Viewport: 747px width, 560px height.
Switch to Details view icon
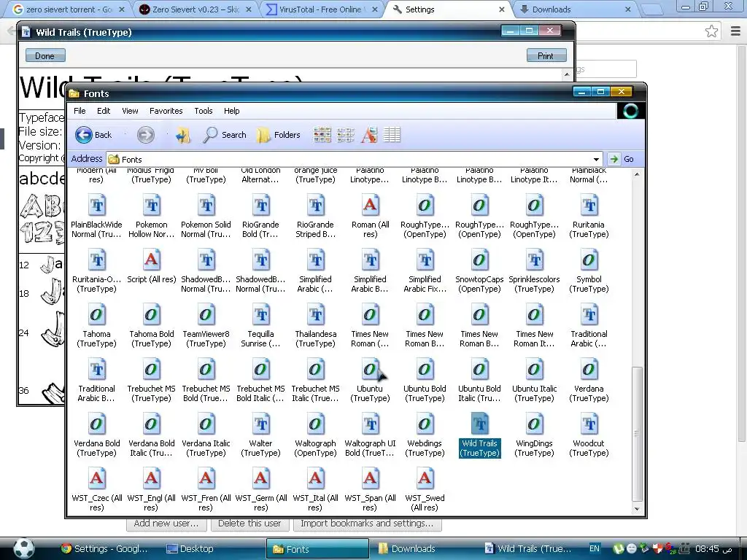[x=392, y=135]
